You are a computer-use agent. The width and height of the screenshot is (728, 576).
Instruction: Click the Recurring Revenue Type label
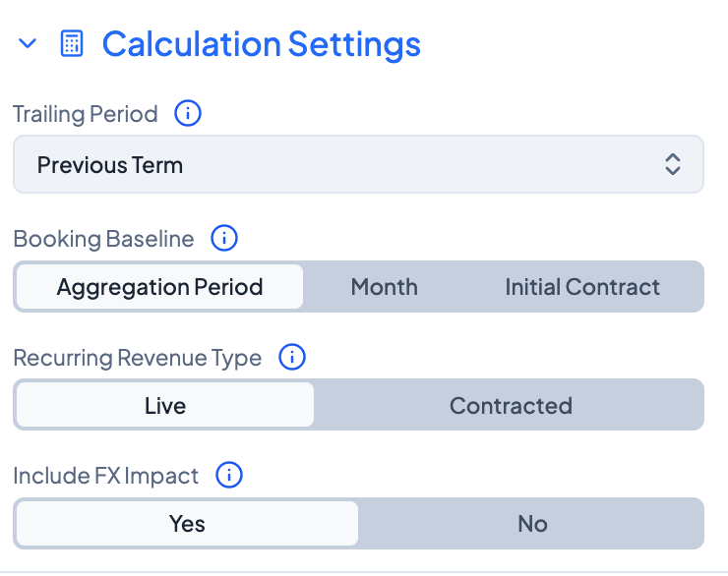pyautogui.click(x=138, y=357)
